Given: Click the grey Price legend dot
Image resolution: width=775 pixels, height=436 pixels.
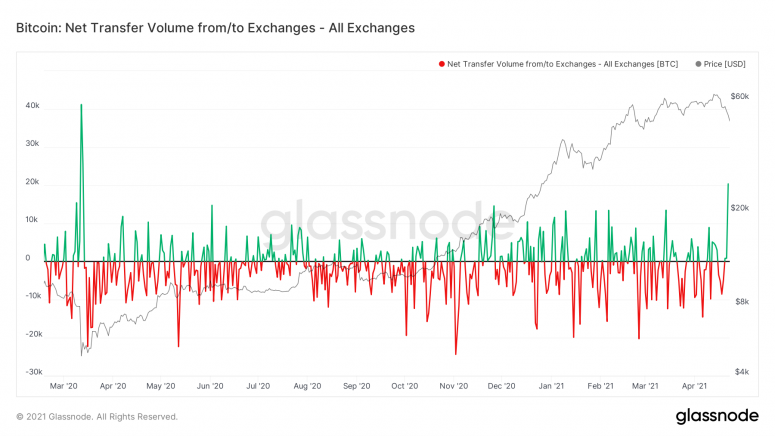Looking at the screenshot, I should pos(697,64).
